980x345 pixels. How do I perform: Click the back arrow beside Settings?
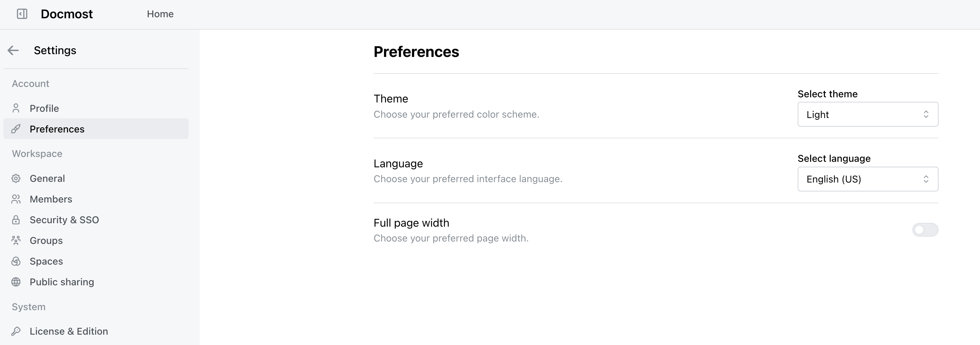13,50
